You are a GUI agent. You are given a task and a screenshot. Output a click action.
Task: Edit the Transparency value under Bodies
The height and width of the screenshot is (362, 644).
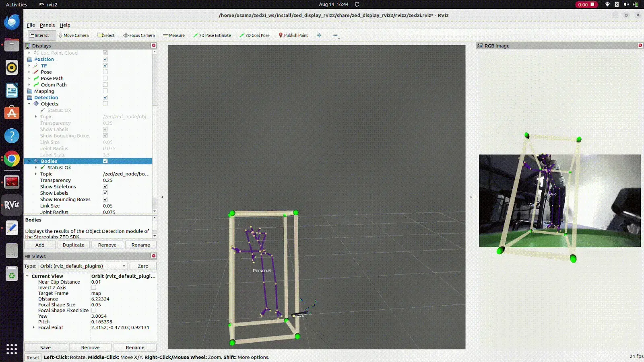pyautogui.click(x=126, y=181)
